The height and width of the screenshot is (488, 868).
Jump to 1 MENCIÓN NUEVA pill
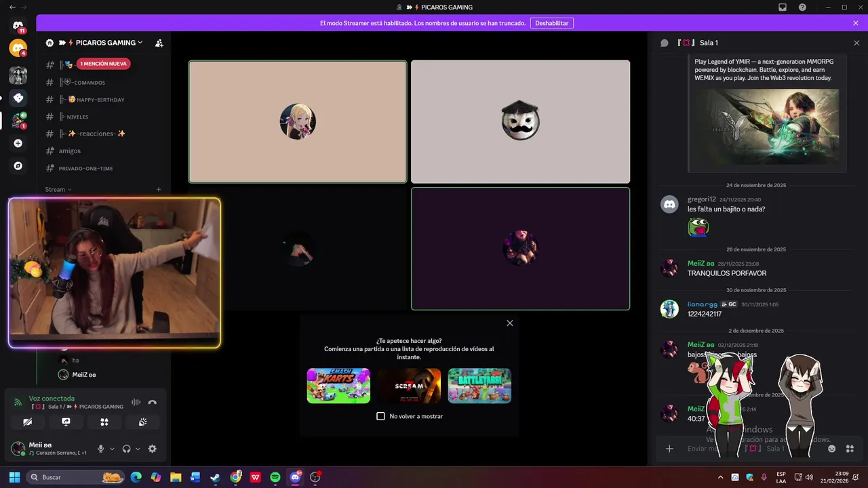click(103, 64)
